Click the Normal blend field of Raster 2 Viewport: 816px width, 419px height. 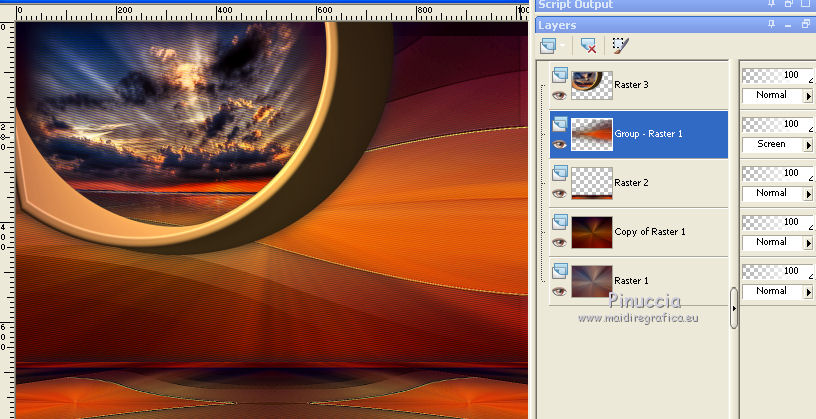coord(773,194)
